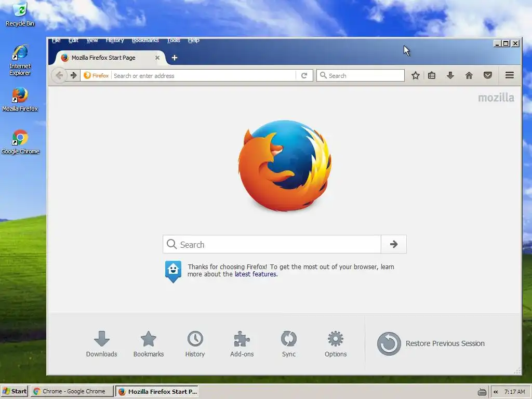532x399 pixels.
Task: Click the Firefox identity icon in address bar
Action: click(x=96, y=75)
